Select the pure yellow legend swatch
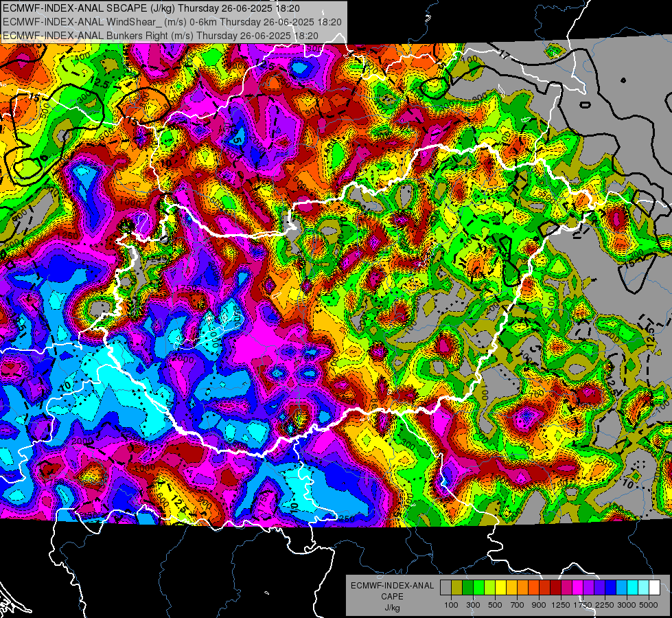This screenshot has width=672, height=618. pyautogui.click(x=500, y=588)
